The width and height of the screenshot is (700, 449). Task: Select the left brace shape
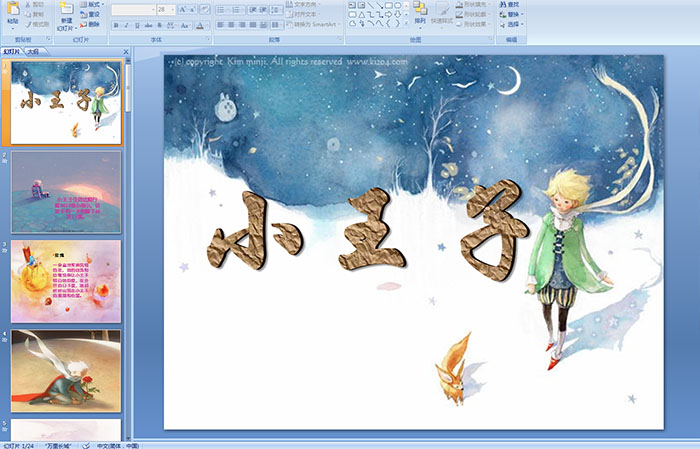point(388,23)
